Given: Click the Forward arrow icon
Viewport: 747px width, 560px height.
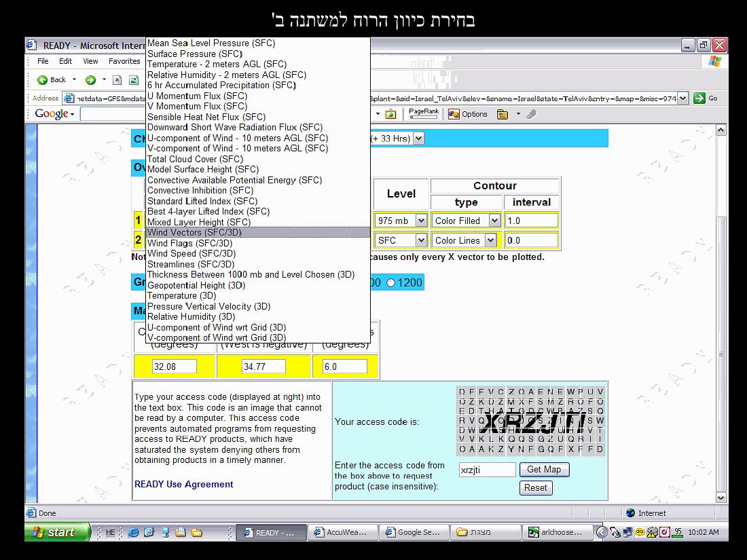Looking at the screenshot, I should (x=90, y=80).
